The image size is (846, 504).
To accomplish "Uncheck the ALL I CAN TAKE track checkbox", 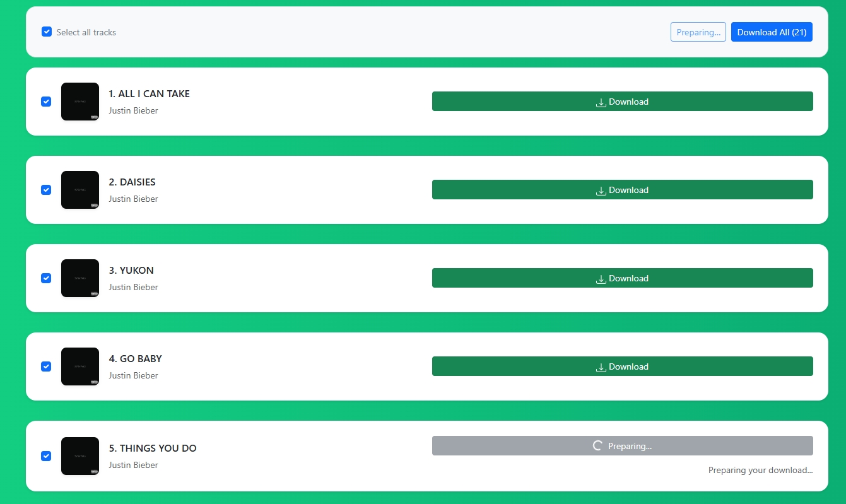I will coord(46,101).
